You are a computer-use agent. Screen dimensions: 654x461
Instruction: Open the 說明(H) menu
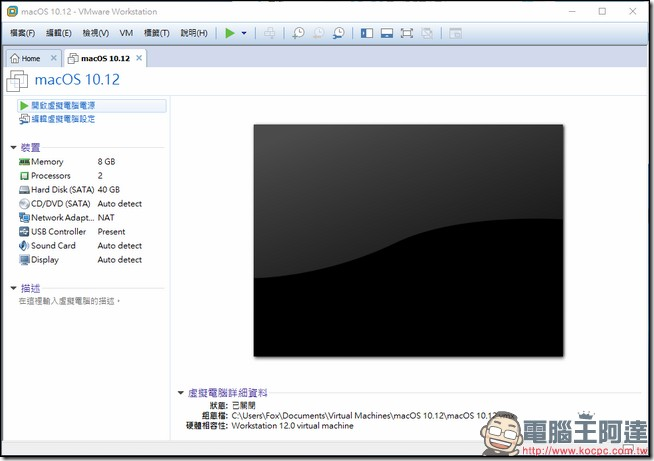pos(194,33)
